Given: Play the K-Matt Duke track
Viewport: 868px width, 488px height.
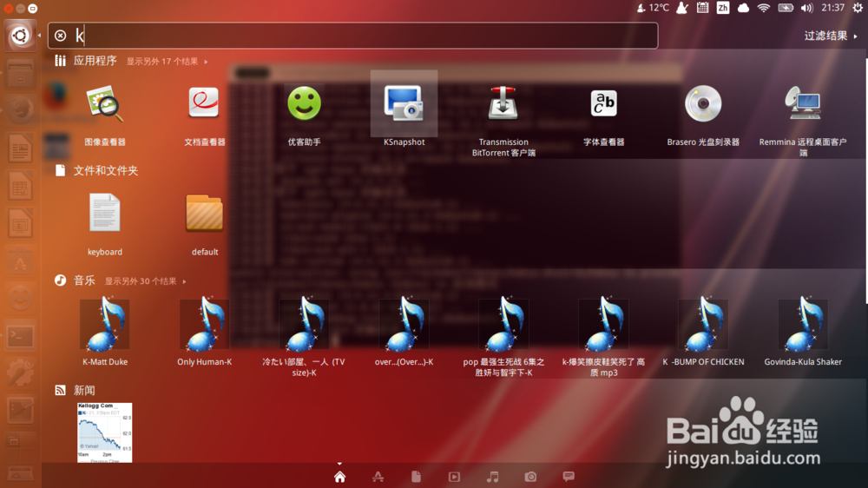Looking at the screenshot, I should tap(105, 324).
